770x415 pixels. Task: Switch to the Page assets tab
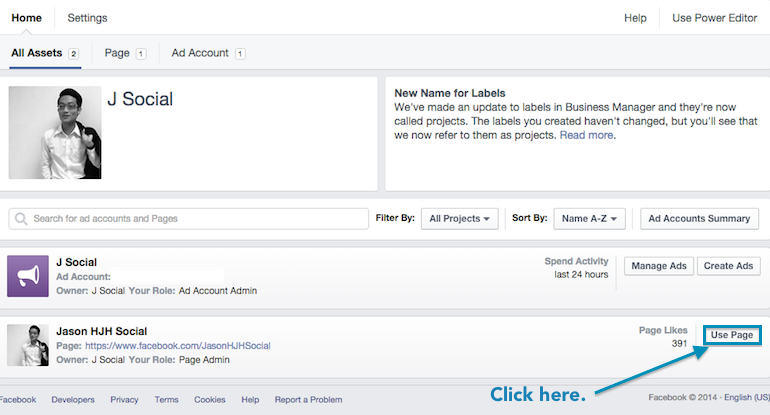pos(125,53)
